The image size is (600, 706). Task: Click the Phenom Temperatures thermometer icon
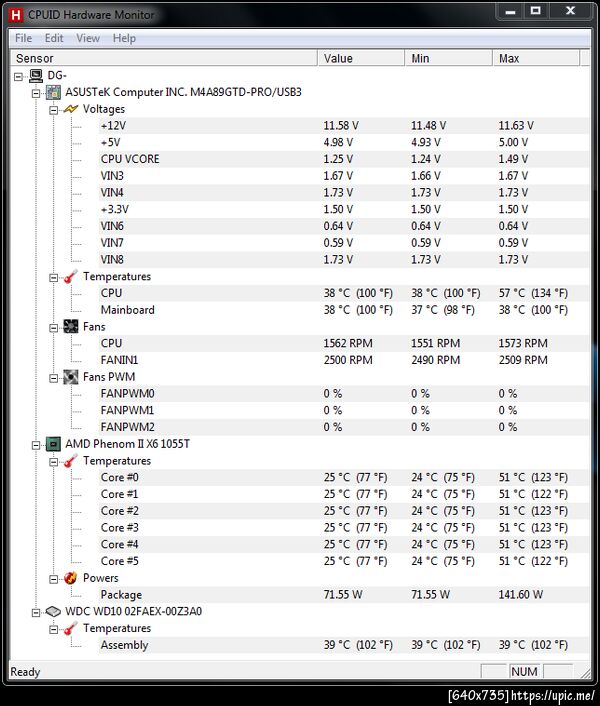pyautogui.click(x=71, y=461)
